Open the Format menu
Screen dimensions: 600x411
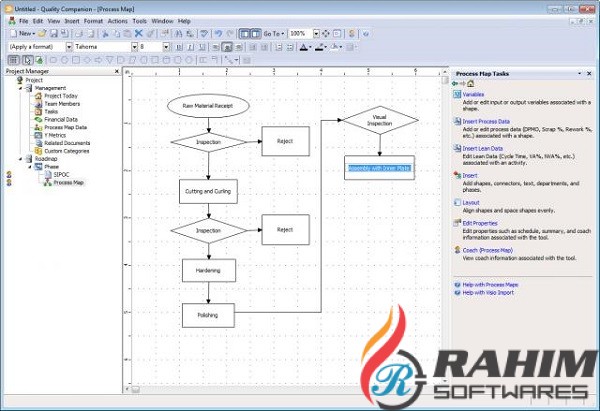(x=93, y=21)
